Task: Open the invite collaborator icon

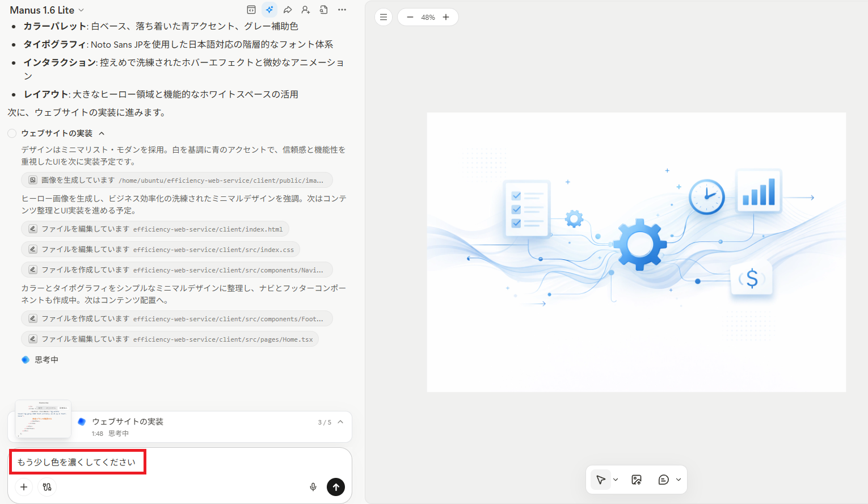Action: (306, 10)
